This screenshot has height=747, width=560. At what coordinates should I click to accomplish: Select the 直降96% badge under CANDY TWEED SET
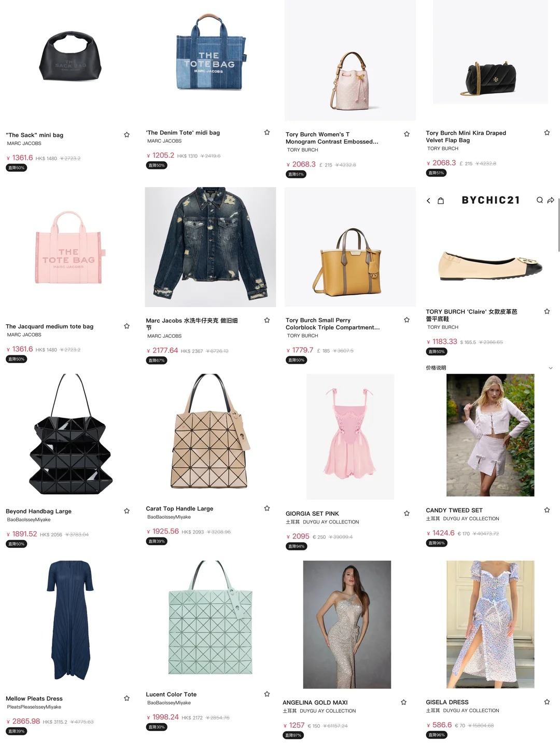(437, 543)
